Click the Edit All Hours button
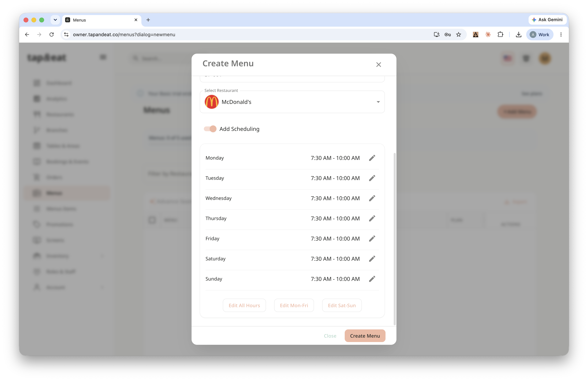Image resolution: width=588 pixels, height=381 pixels. [x=244, y=305]
